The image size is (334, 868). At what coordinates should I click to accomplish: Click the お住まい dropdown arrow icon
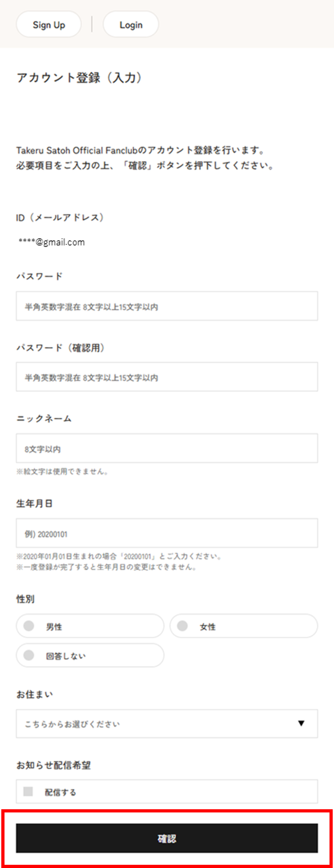pos(301,723)
